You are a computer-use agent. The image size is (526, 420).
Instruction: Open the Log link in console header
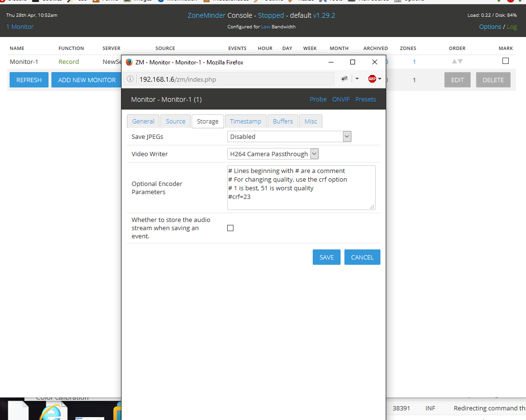[512, 27]
